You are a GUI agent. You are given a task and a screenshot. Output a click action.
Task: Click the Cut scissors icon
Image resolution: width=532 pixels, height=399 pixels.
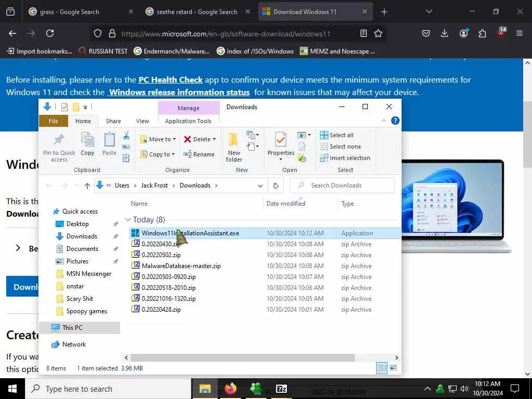point(126,136)
